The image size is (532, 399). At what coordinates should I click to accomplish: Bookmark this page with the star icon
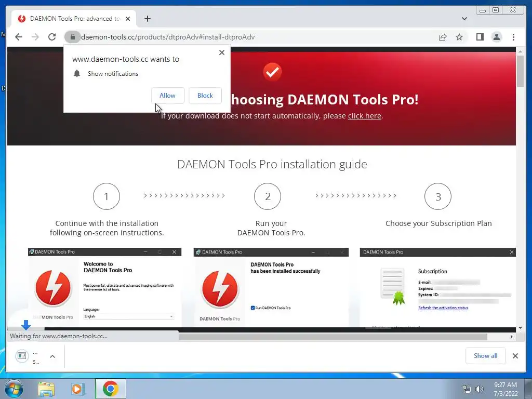(x=459, y=37)
